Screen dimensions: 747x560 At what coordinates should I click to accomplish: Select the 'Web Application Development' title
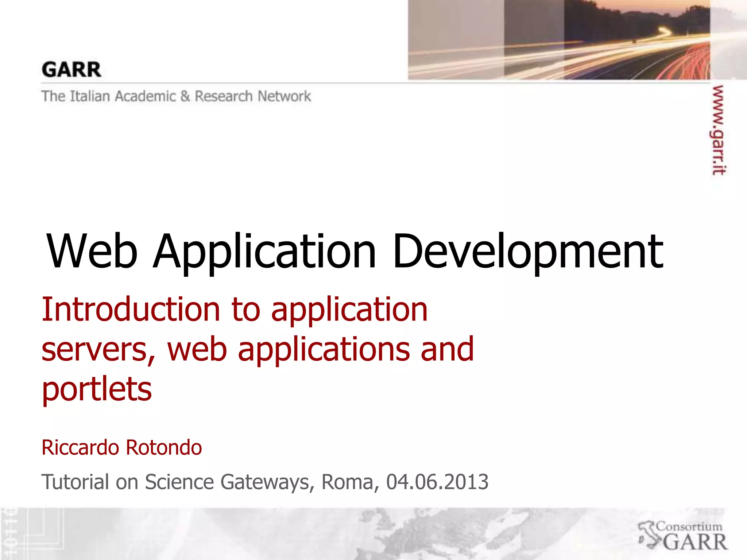coord(355,252)
